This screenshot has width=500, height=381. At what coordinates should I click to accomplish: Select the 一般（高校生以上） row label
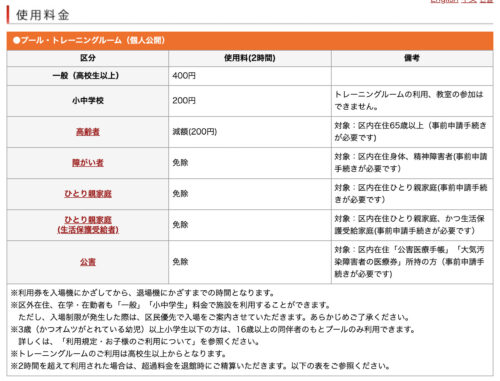click(86, 76)
